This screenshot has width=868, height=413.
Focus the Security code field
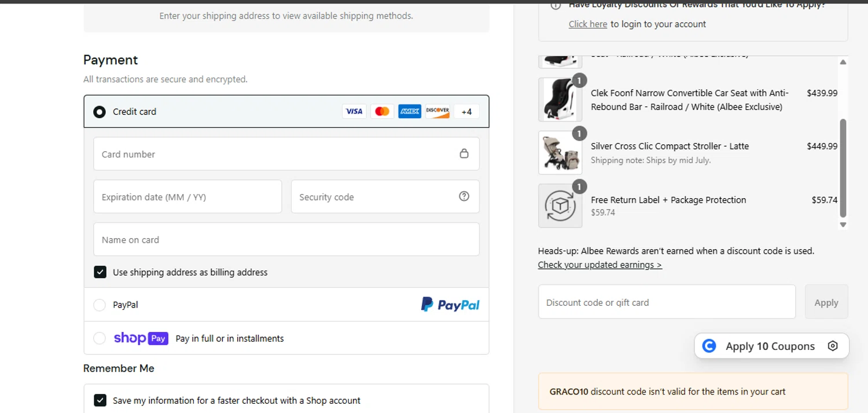coord(385,196)
